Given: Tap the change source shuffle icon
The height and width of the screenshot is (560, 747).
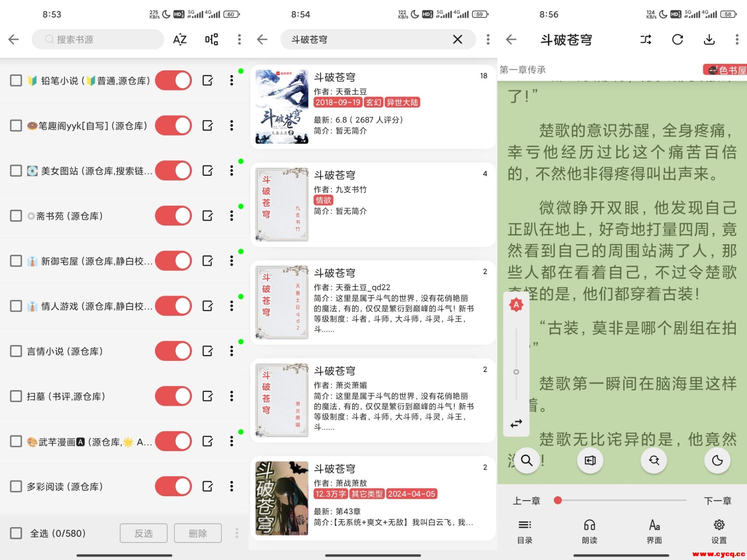Looking at the screenshot, I should (645, 39).
